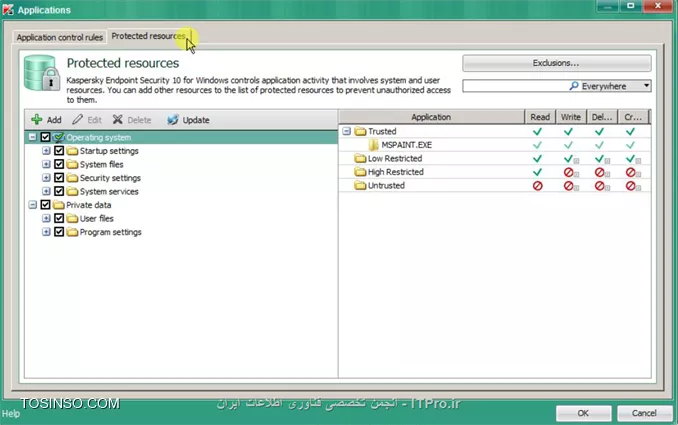Click the Write column header

point(571,117)
